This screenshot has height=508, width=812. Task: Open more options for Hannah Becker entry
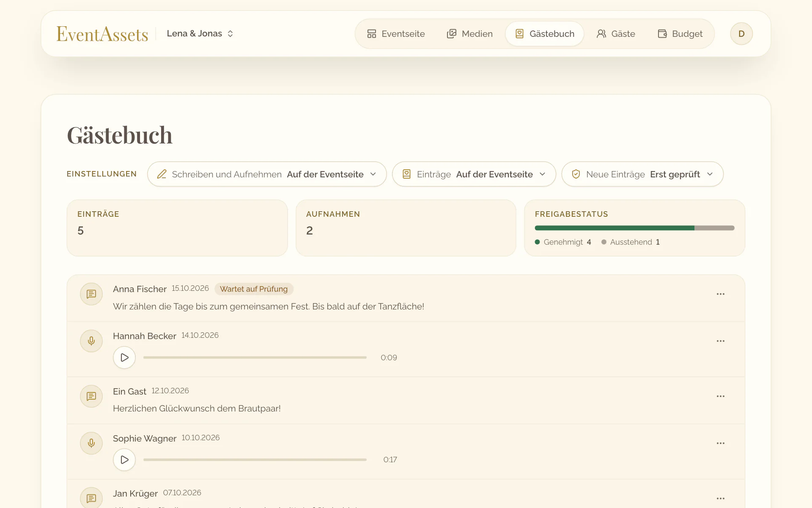point(721,341)
